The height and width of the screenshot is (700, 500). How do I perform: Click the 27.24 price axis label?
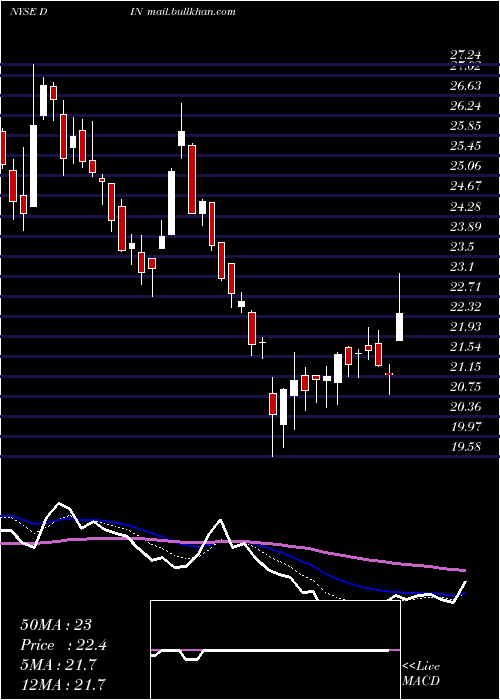coord(465,55)
